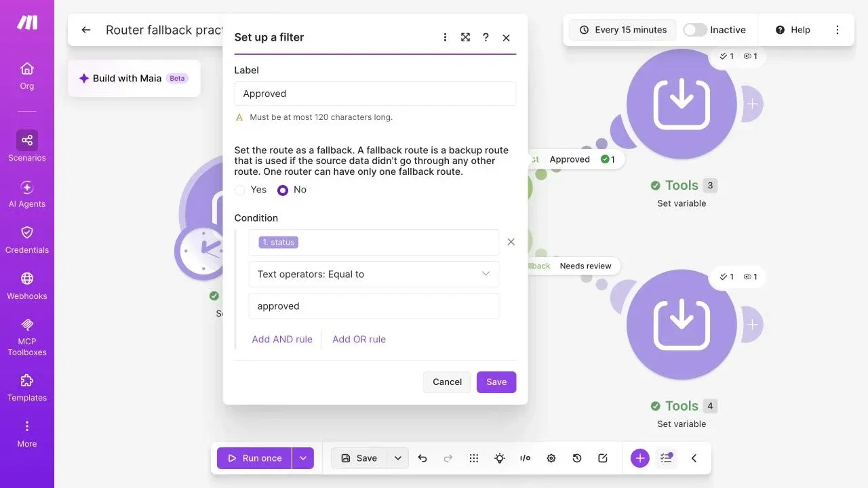Edit the Label input field
This screenshot has width=868, height=488.
tap(375, 94)
